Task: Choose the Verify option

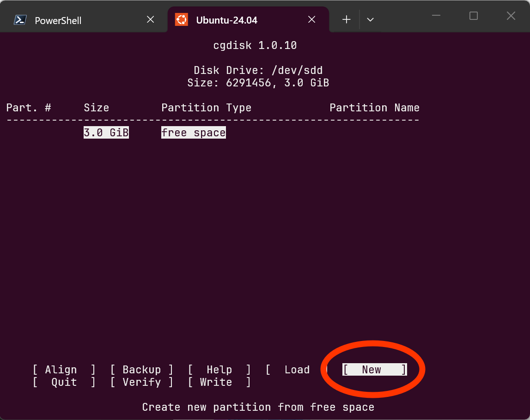Action: (x=142, y=382)
